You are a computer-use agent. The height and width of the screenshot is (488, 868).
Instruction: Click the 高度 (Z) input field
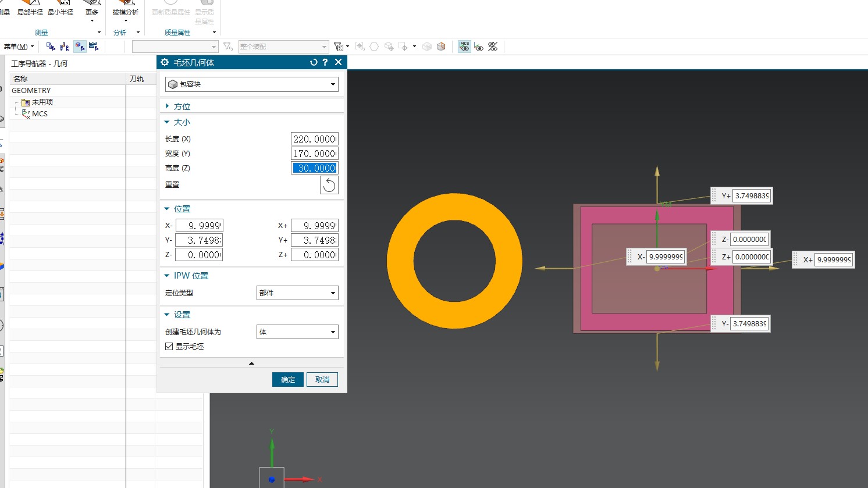click(x=315, y=168)
